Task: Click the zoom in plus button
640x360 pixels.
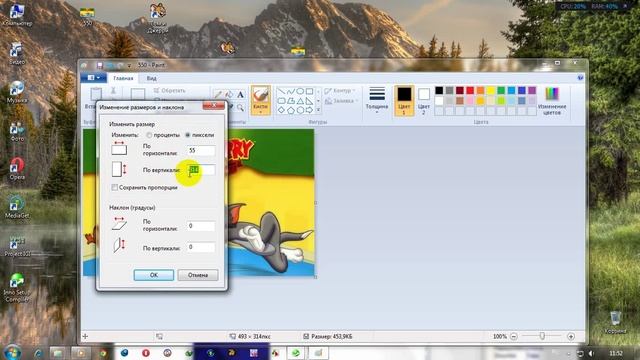Action: pos(571,336)
